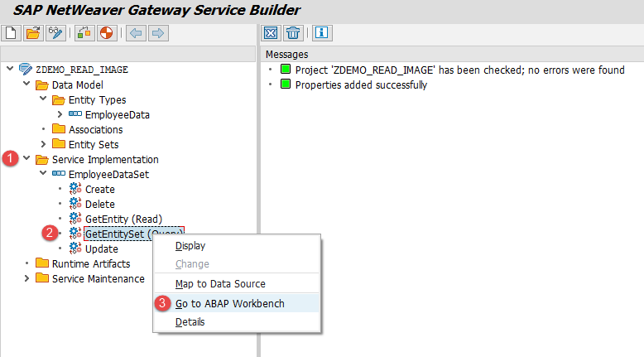Collapse the Data Model folder
The width and height of the screenshot is (644, 357).
pos(26,84)
